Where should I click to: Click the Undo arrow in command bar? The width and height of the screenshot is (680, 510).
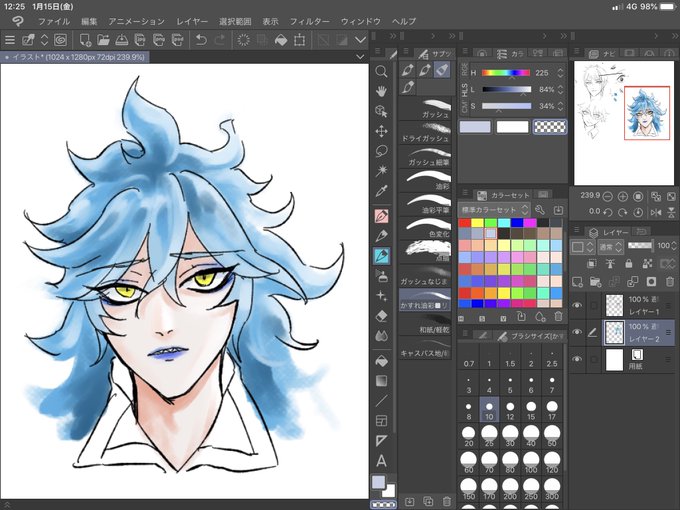point(201,40)
